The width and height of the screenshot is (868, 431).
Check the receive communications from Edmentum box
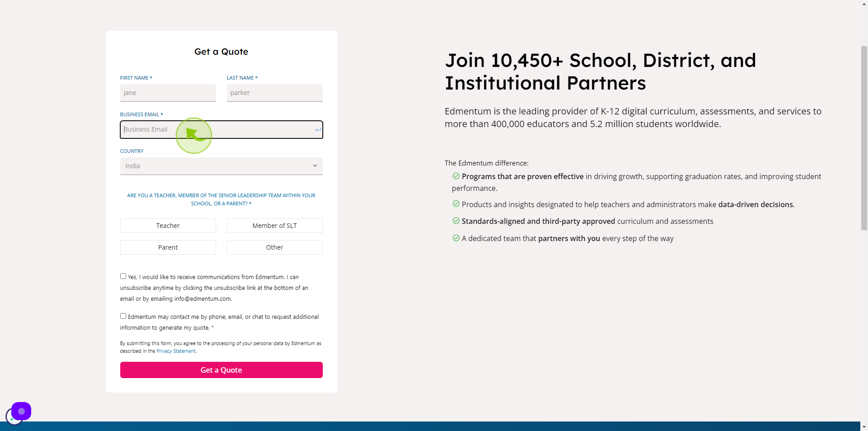(123, 276)
